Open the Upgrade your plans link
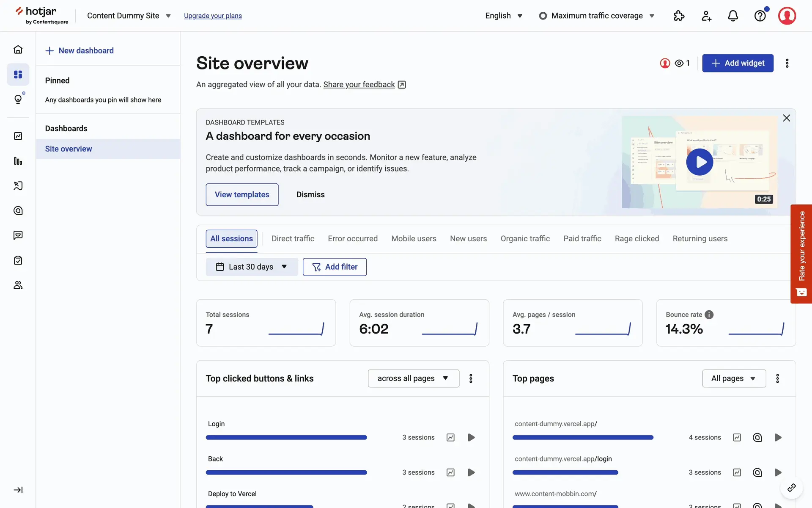 point(213,16)
